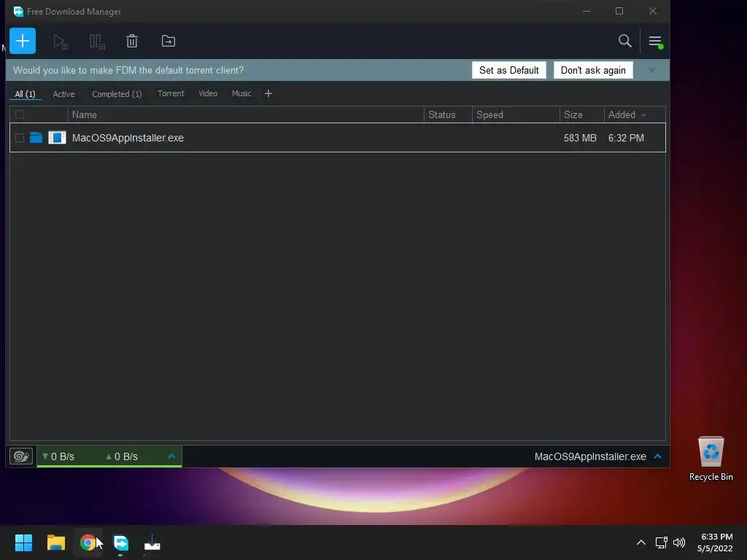
Task: Toggle Added column sort arrow
Action: (643, 115)
